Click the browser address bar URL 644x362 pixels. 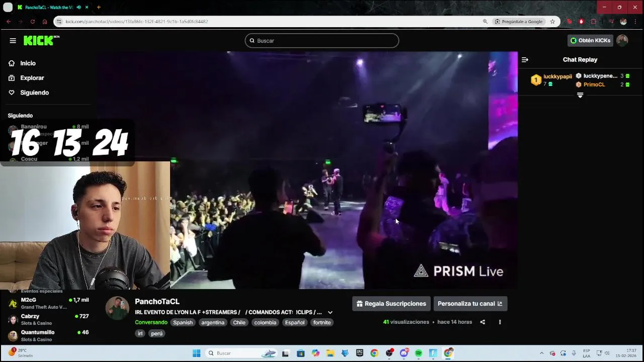[x=137, y=22]
